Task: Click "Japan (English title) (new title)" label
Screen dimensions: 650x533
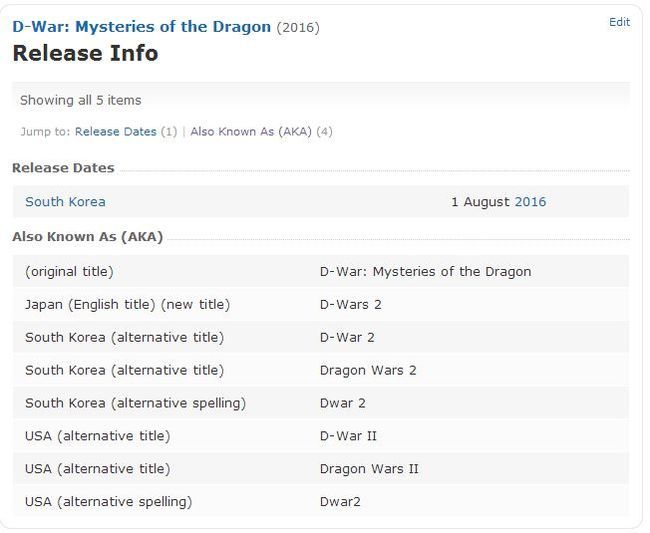Action: (127, 304)
